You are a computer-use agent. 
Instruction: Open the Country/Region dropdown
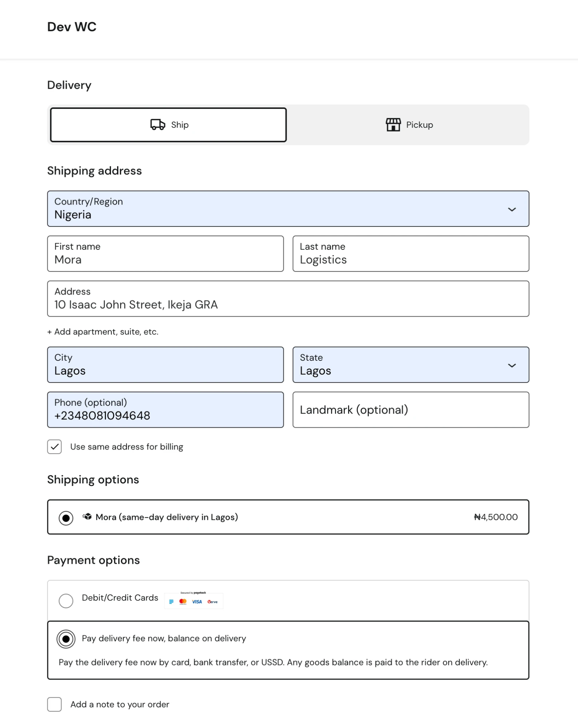288,209
